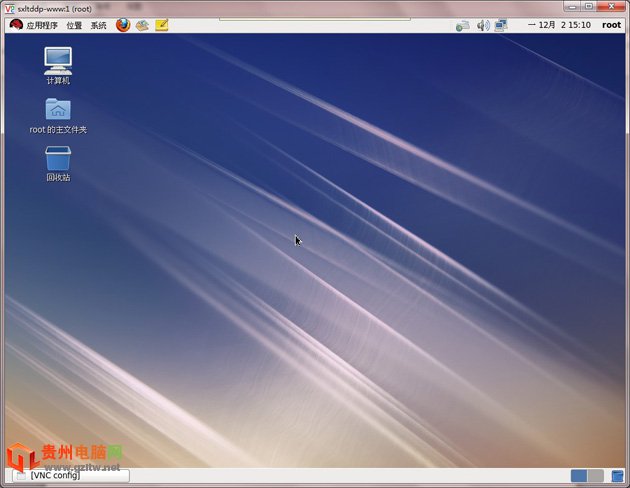Open the clock showing 12月 2 15:10
This screenshot has width=630, height=488.
(559, 25)
